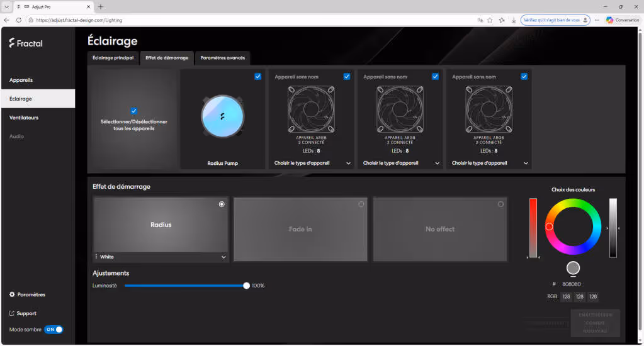Open the Support link

coord(26,313)
